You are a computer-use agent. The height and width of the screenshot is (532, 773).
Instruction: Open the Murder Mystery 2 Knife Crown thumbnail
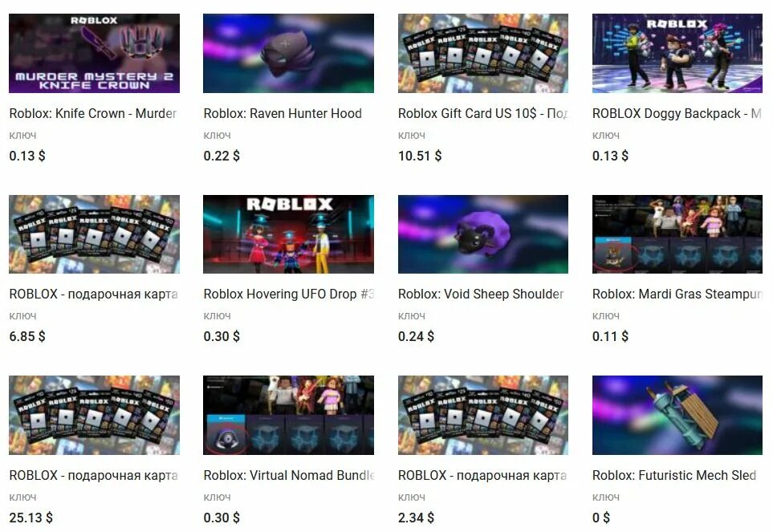[x=94, y=53]
